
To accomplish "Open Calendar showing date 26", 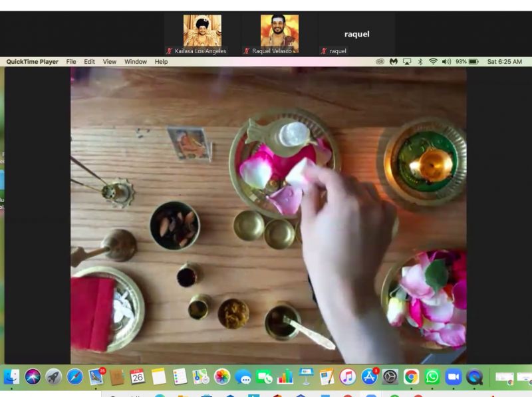I will click(x=138, y=377).
